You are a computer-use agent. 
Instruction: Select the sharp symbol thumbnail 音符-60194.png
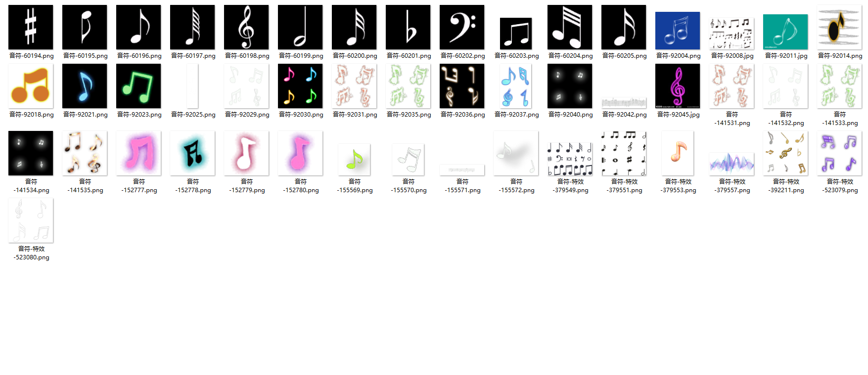point(31,27)
